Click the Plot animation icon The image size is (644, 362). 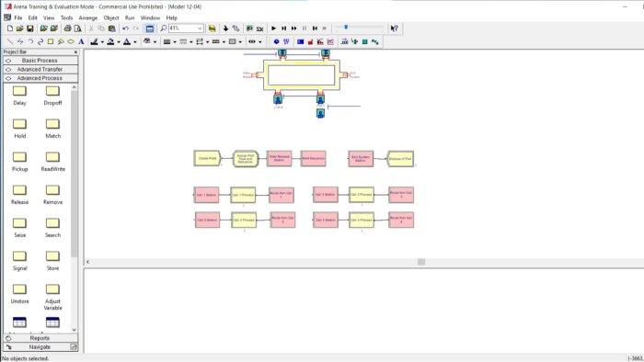pos(330,42)
